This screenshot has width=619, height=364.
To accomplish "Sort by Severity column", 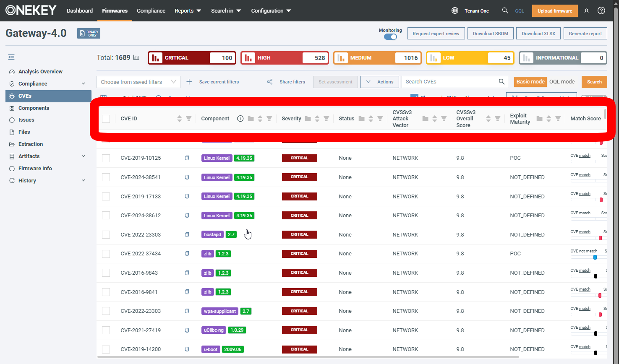I will [x=317, y=119].
